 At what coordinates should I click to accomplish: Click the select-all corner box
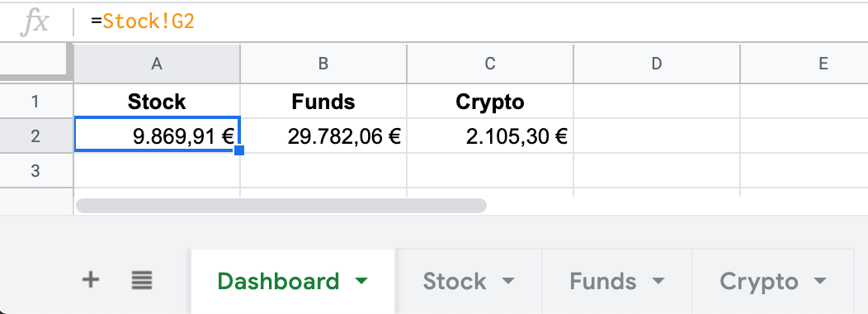(36, 63)
